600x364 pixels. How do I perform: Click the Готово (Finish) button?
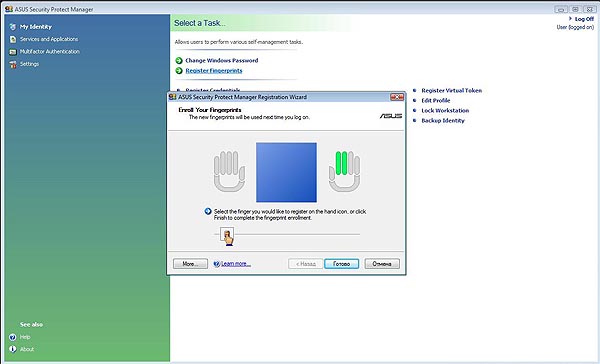click(341, 264)
